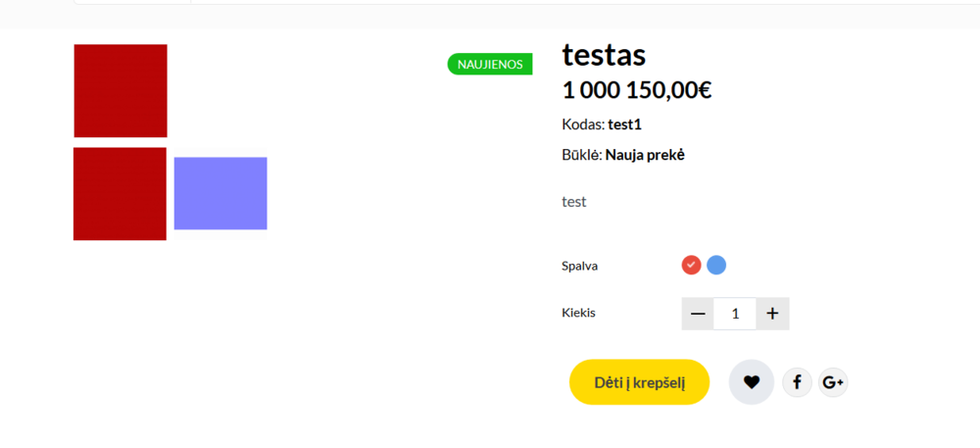
Task: Add product to wishlist with heart icon
Action: pos(751,382)
